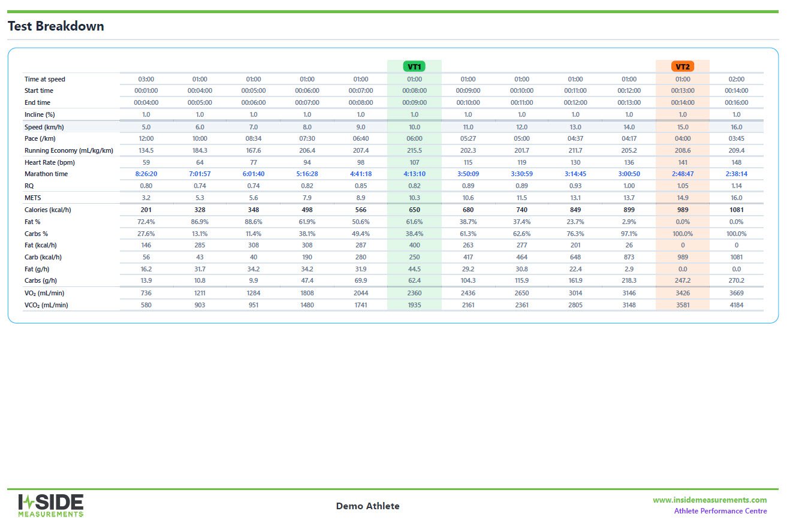Click the orange VT2 badge
Viewport: 787px width, 532px height.
(683, 66)
